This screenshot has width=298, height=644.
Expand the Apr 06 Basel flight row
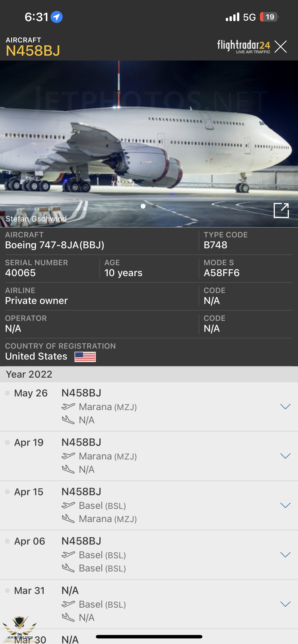coord(285,555)
